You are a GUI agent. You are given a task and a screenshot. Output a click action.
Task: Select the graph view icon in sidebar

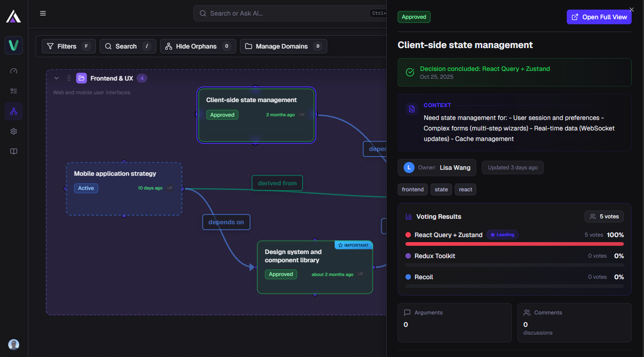(13, 111)
